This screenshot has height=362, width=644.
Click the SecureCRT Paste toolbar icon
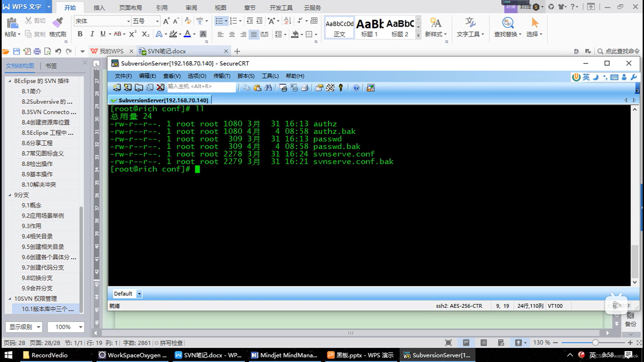(257, 88)
